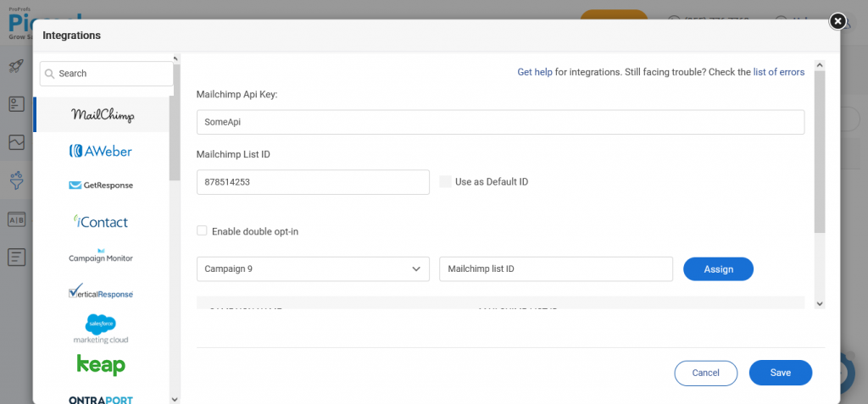Click the magnifier icon in Search box
The width and height of the screenshot is (868, 404).
tap(50, 74)
